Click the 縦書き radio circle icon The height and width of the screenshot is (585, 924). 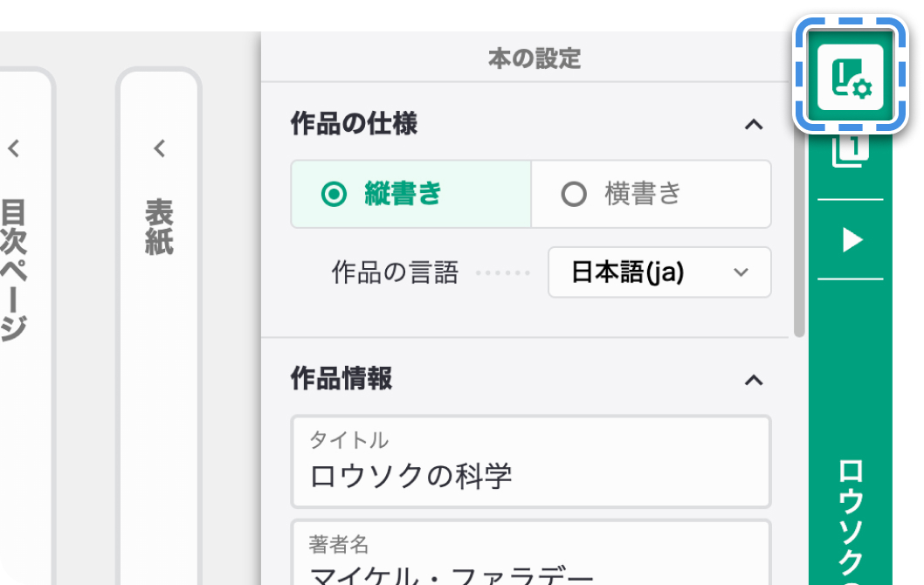pos(334,194)
